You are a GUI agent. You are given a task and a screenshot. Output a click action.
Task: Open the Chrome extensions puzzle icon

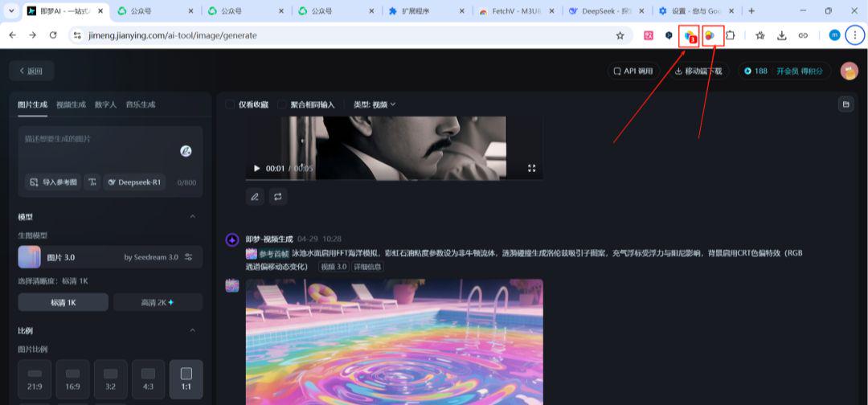(x=731, y=35)
